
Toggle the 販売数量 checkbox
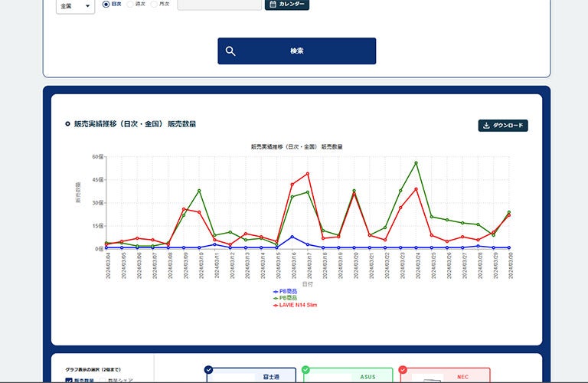[x=69, y=381]
